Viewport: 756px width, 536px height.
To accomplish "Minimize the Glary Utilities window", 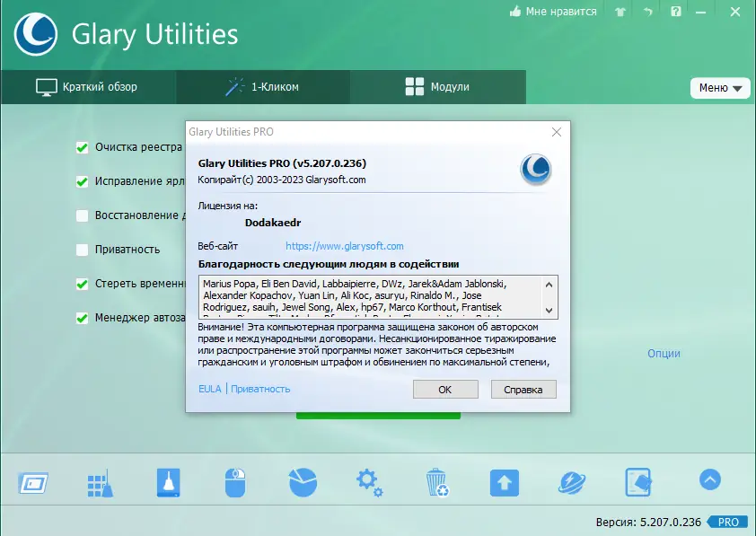I will tap(700, 12).
